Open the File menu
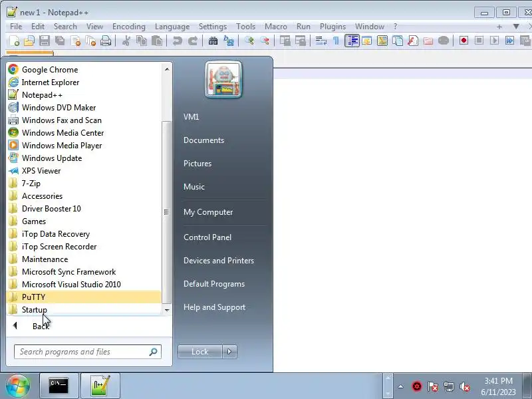Viewport: 532px width, 399px height. (x=16, y=27)
